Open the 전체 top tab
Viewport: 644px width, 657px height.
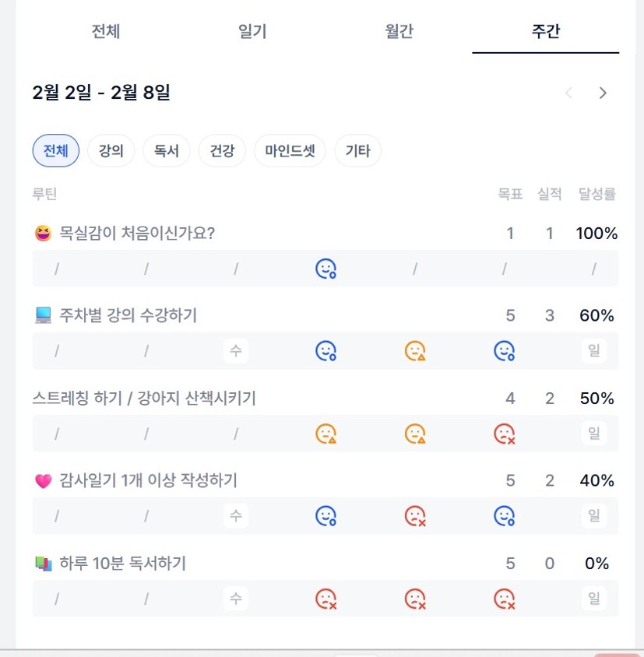click(x=106, y=32)
